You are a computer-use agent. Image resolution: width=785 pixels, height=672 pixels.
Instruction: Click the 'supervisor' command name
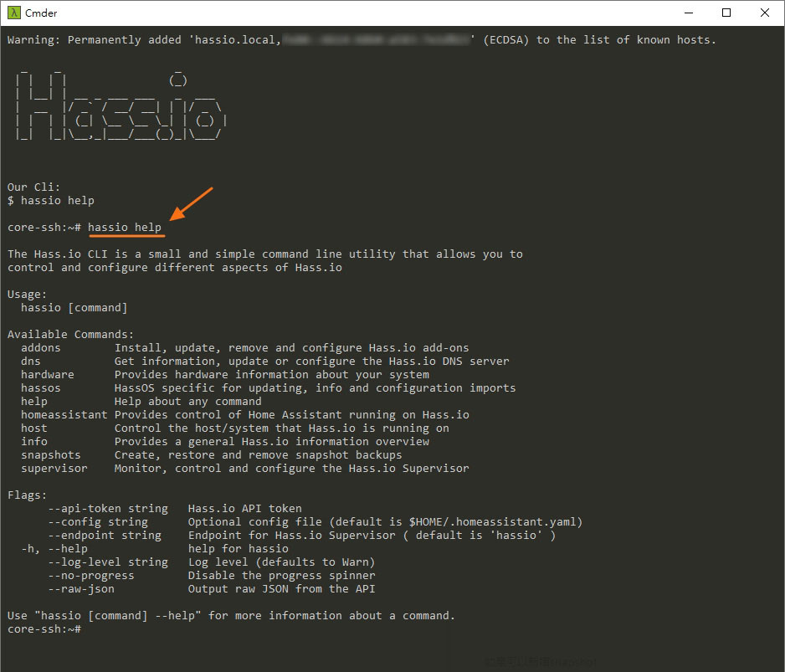point(54,468)
